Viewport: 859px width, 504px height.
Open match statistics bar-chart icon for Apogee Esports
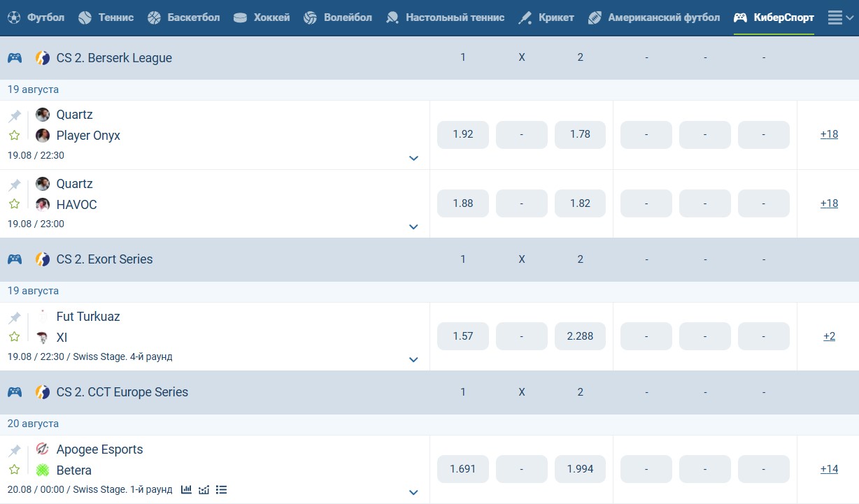click(186, 489)
